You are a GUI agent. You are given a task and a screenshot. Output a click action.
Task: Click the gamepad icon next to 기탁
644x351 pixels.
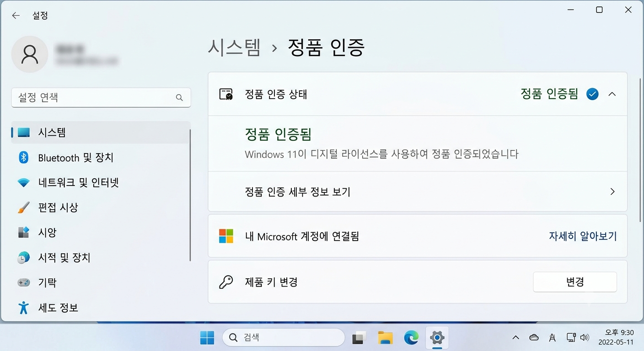(x=24, y=282)
